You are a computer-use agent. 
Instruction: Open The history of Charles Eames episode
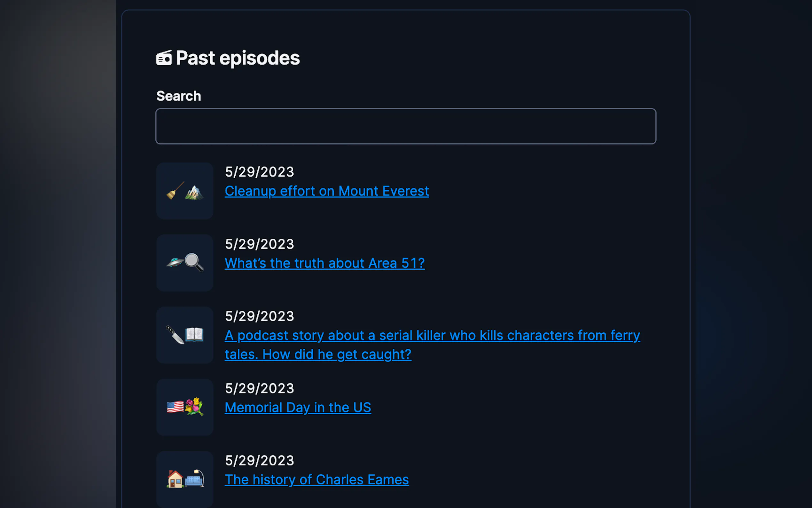click(x=316, y=480)
